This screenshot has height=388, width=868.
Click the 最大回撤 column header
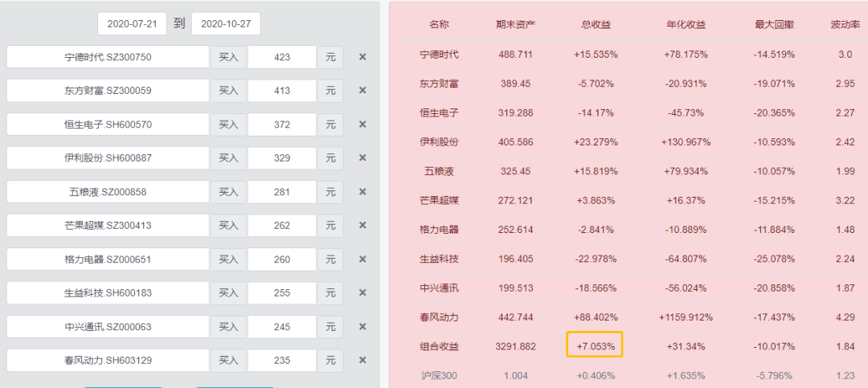coord(774,24)
